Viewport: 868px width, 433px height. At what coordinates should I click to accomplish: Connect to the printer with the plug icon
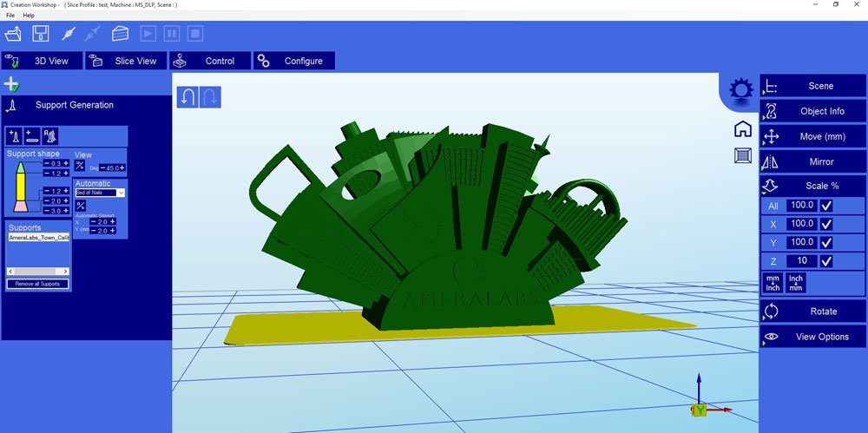pos(68,34)
